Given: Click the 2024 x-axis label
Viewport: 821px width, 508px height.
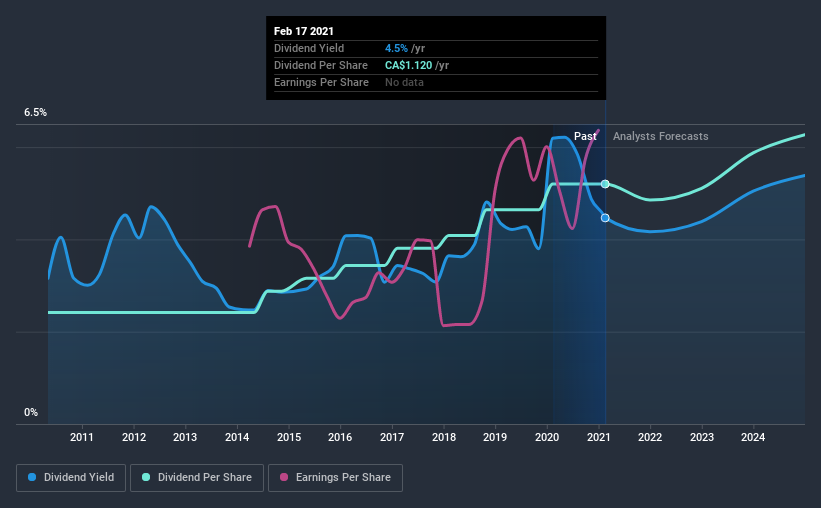Looking at the screenshot, I should [753, 437].
